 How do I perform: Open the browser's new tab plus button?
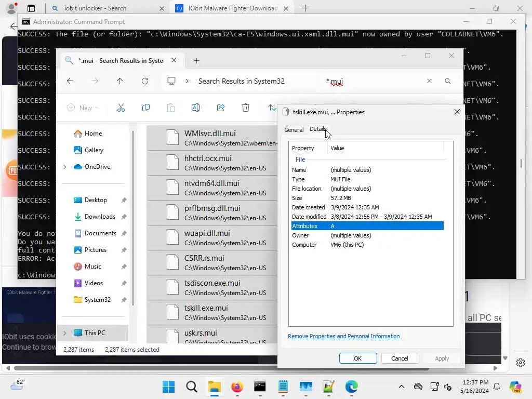[305, 8]
